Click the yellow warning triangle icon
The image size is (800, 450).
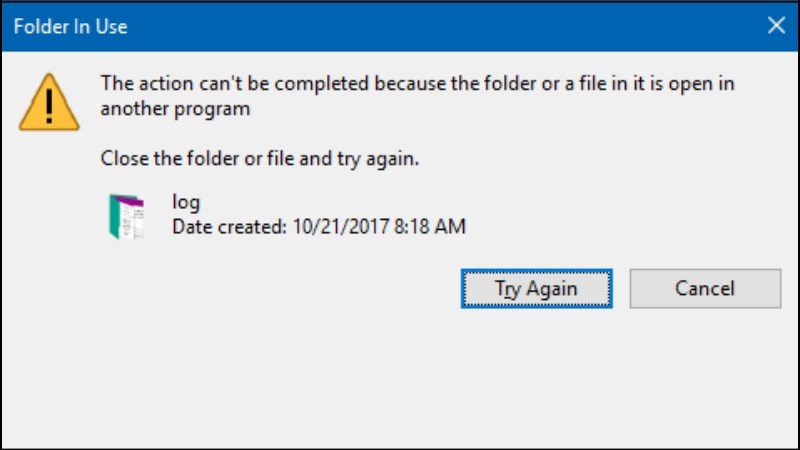click(x=49, y=102)
